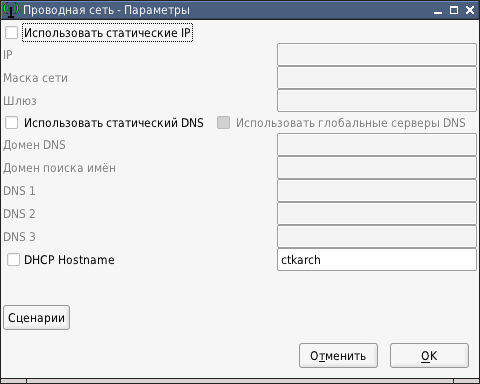Focus the Маска сети input field
Screen dimensions: 480x384
377,78
